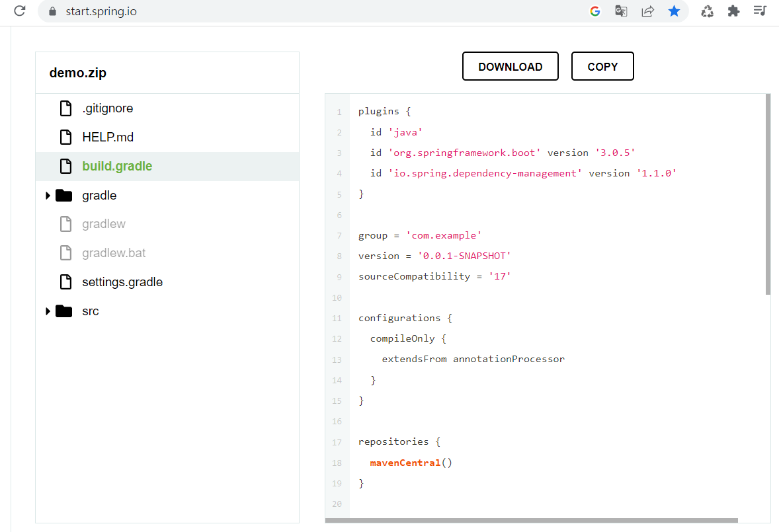
Task: Click the translate page icon
Action: tap(621, 11)
